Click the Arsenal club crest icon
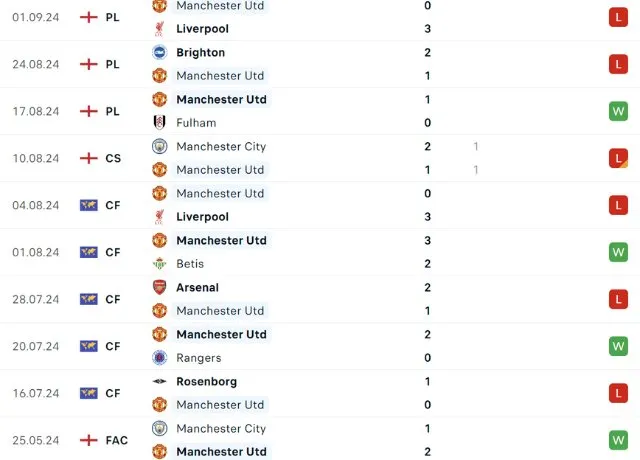The image size is (640, 460). 159,288
